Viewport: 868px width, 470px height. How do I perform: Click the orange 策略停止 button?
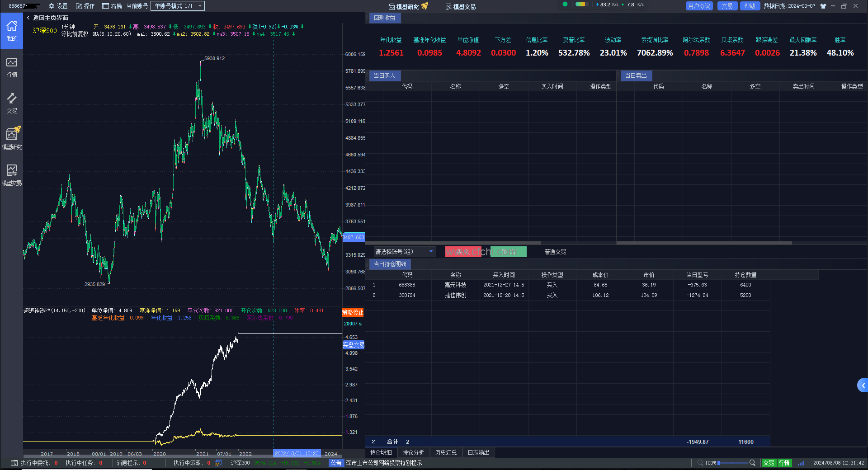[x=353, y=312]
